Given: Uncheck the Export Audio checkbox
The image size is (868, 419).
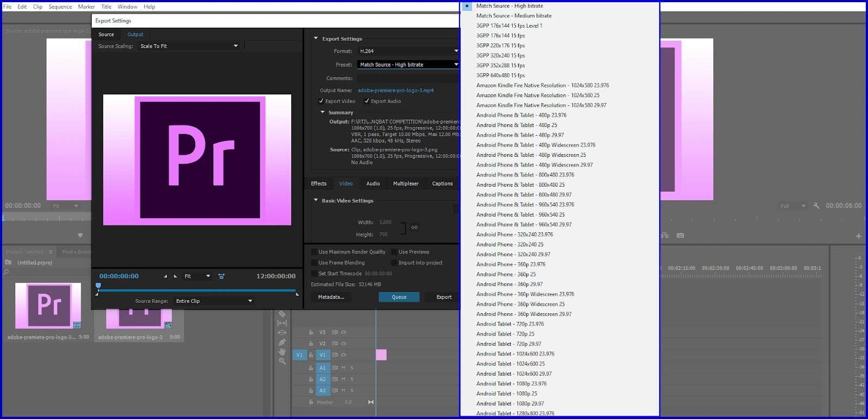Looking at the screenshot, I should (x=367, y=101).
